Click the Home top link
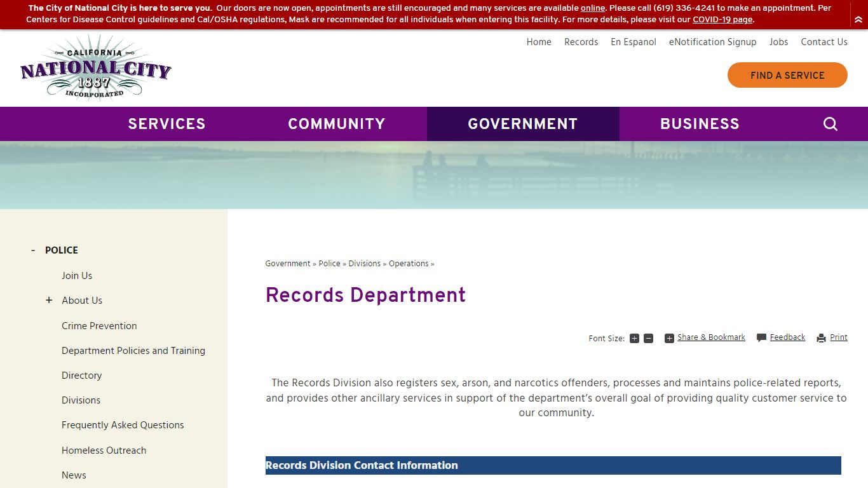The height and width of the screenshot is (488, 868). [x=539, y=42]
